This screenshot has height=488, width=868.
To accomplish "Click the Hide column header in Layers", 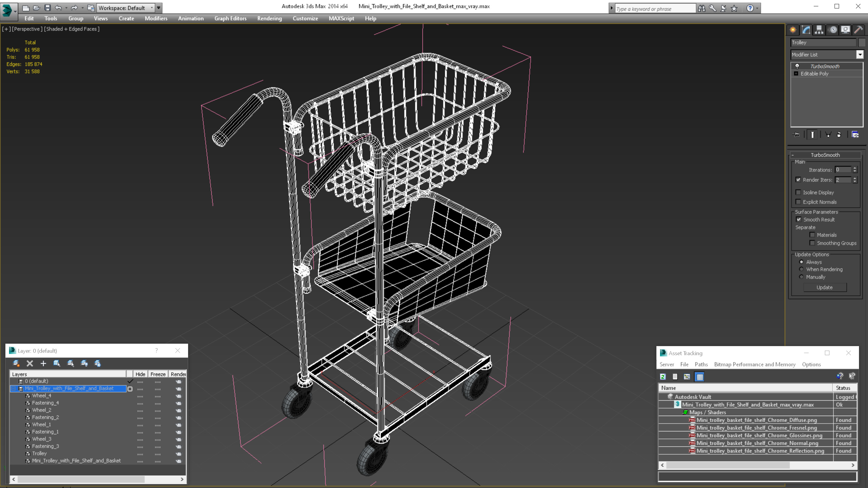I will point(140,374).
